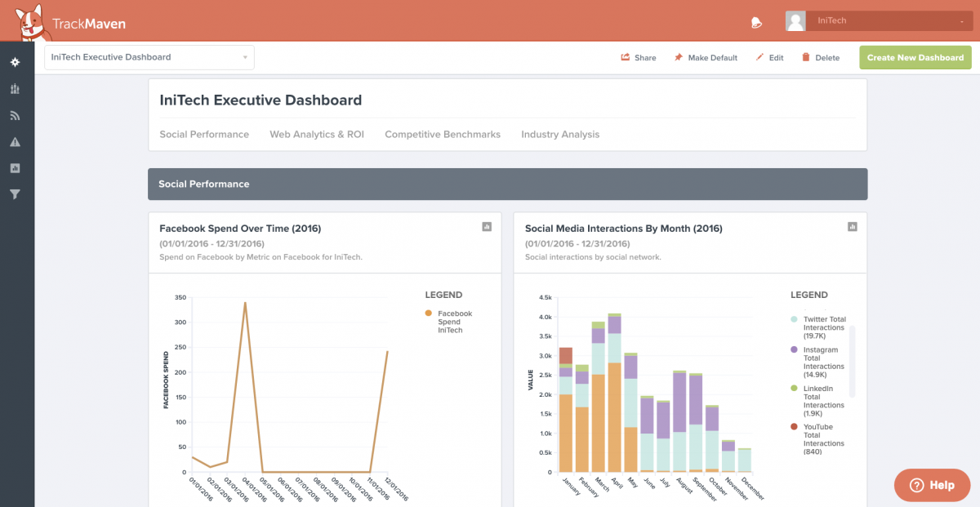Click the chart options icon on Facebook Spend widget

click(487, 228)
